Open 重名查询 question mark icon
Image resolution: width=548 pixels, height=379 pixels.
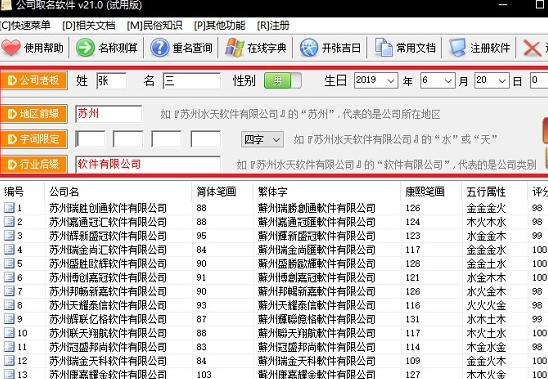pos(160,48)
